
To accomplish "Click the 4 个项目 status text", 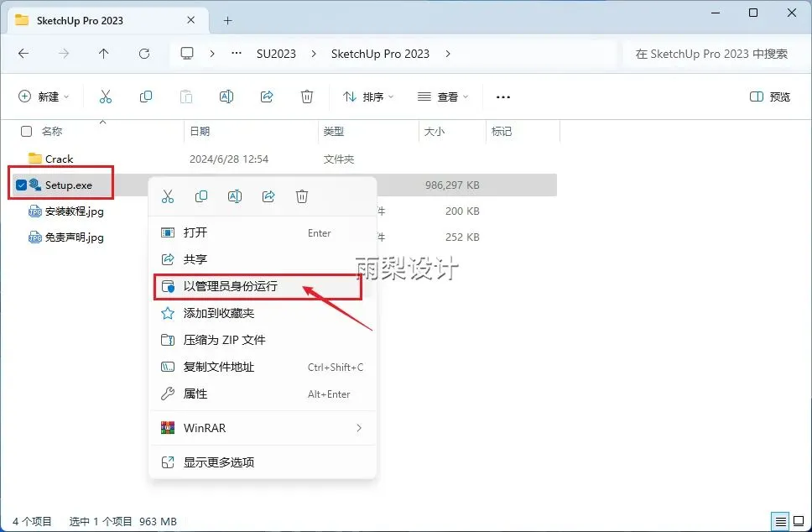I will [32, 522].
